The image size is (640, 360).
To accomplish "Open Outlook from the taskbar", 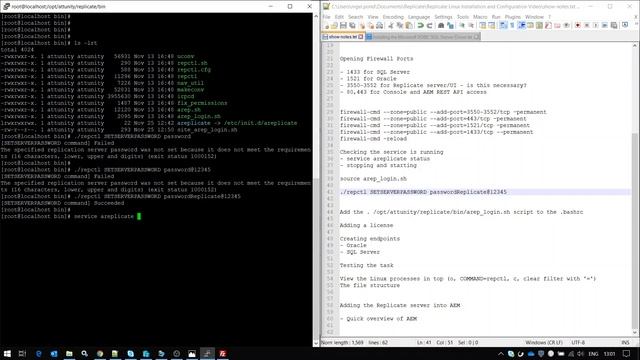I will click(x=54, y=353).
